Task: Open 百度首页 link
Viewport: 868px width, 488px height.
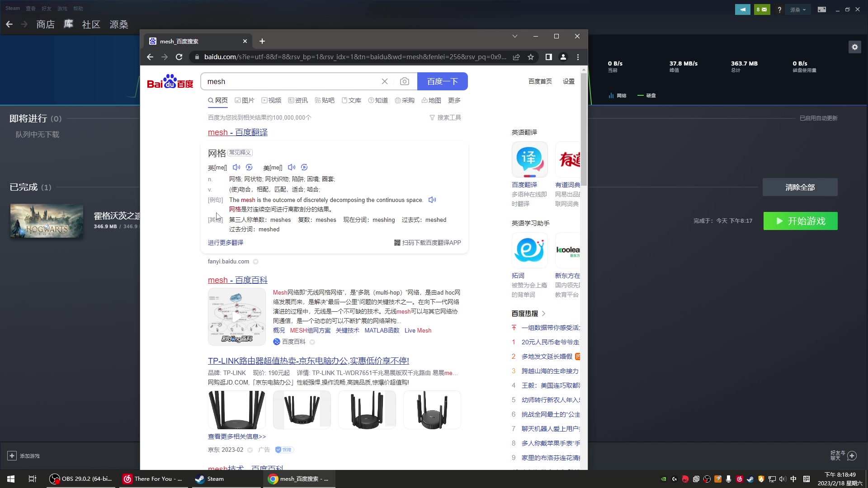Action: pos(540,81)
